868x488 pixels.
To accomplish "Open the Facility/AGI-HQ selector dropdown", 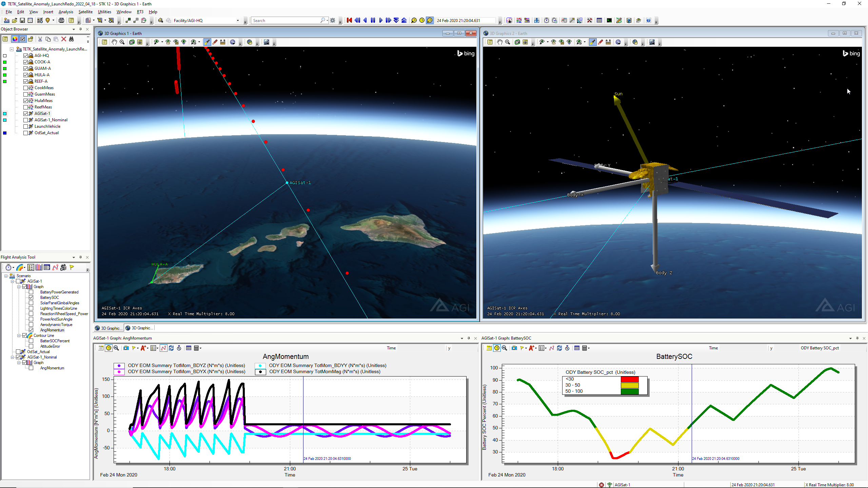I will coord(238,20).
